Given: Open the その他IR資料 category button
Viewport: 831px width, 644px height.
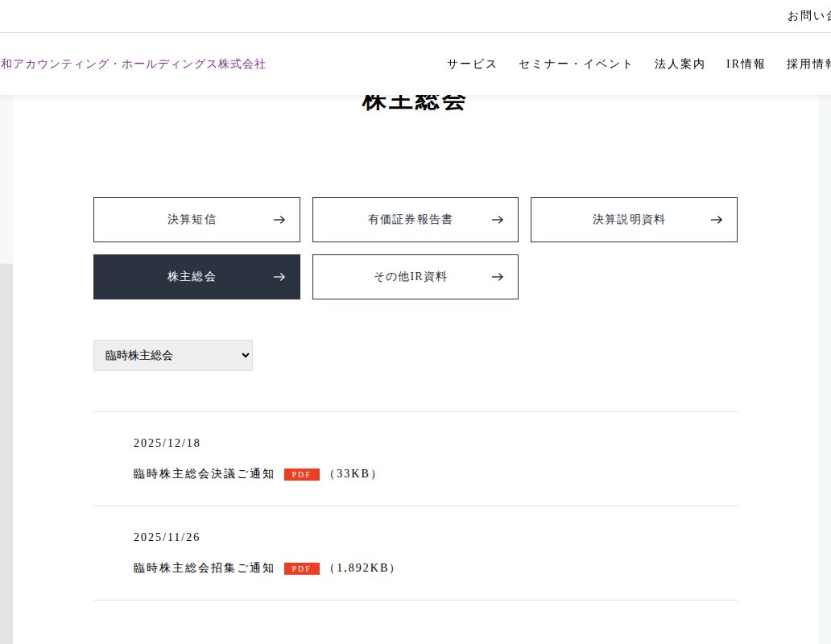Looking at the screenshot, I should [415, 277].
